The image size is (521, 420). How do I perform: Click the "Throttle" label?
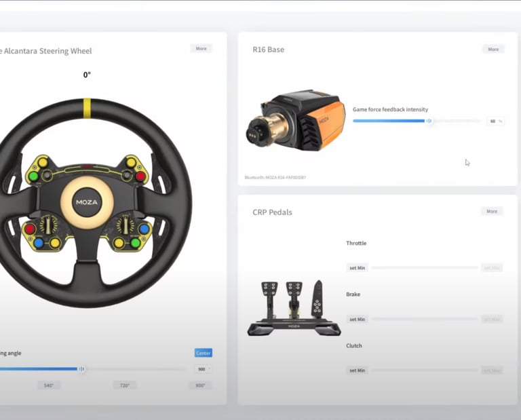pos(356,243)
